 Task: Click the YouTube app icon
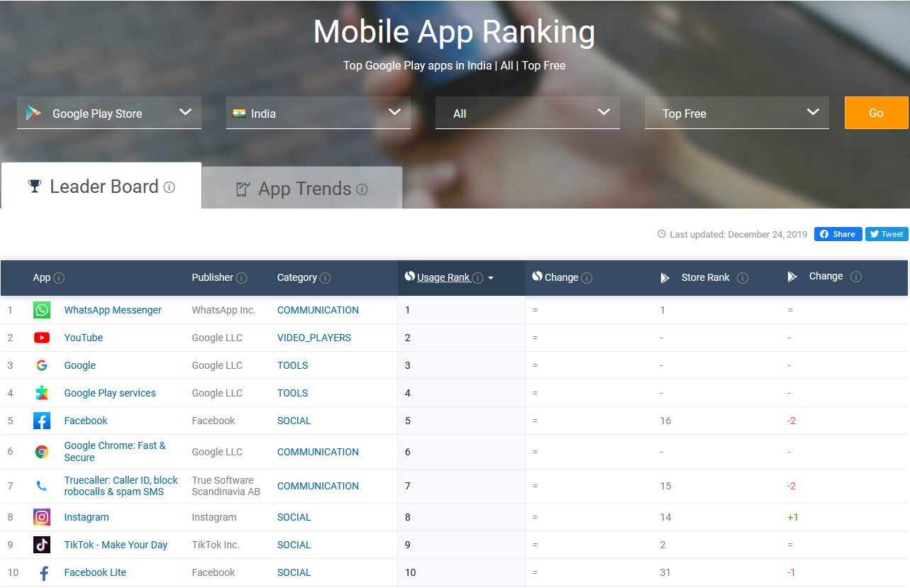click(42, 338)
